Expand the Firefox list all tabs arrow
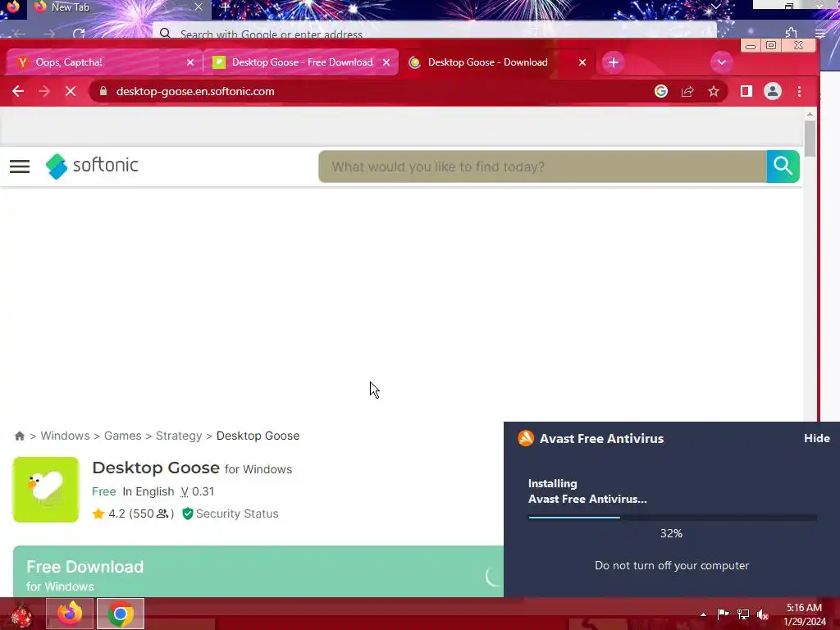This screenshot has height=630, width=840. (715, 7)
